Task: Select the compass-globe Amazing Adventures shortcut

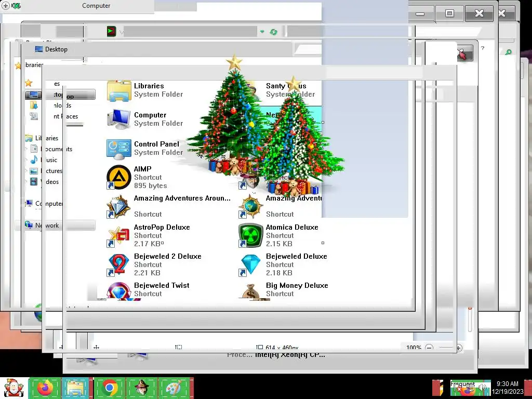Action: tap(251, 206)
